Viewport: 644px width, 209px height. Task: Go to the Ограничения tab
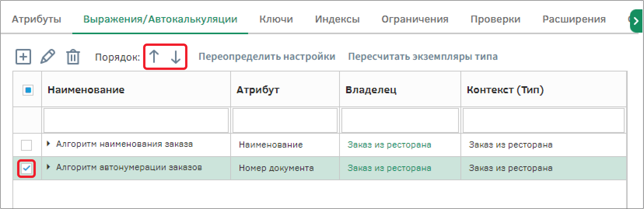[415, 19]
